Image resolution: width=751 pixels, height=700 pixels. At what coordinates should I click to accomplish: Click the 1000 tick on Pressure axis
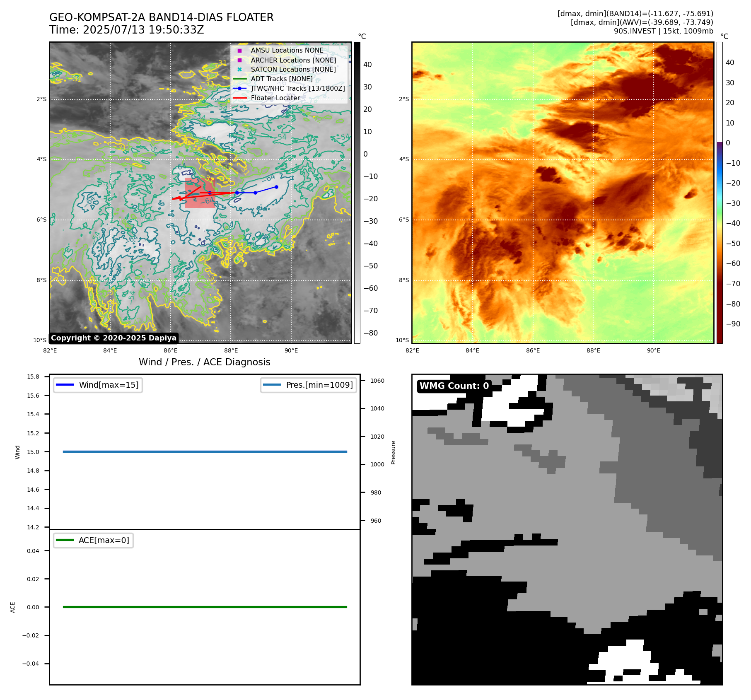coord(377,464)
